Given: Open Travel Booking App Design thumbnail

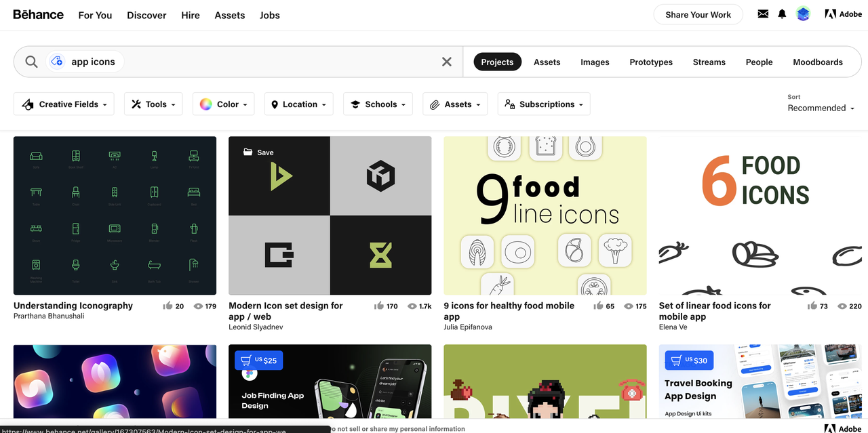Looking at the screenshot, I should click(x=760, y=382).
